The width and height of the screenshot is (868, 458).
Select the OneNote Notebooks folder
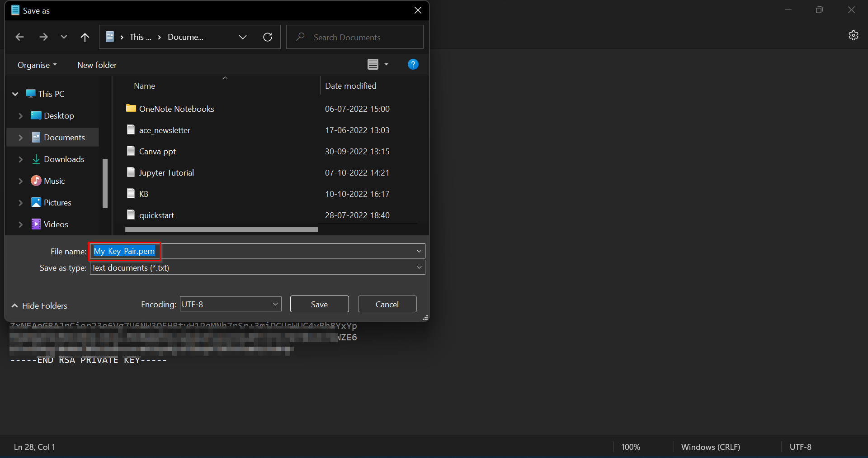(176, 109)
